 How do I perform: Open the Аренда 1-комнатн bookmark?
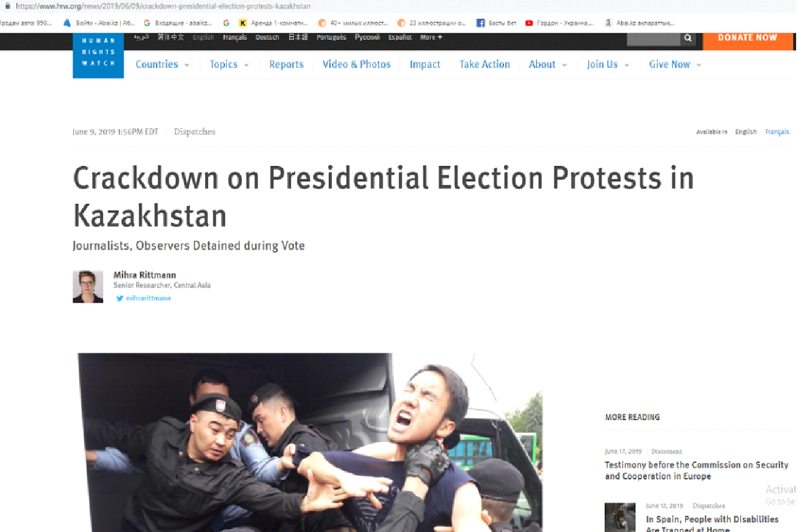(x=273, y=23)
